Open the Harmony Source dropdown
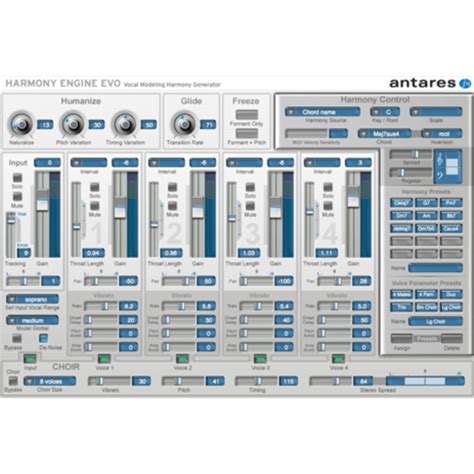The image size is (474, 474). pyautogui.click(x=322, y=112)
